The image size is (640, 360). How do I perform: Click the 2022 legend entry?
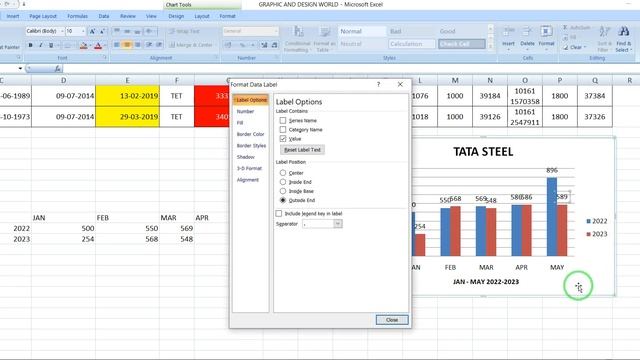pyautogui.click(x=597, y=221)
